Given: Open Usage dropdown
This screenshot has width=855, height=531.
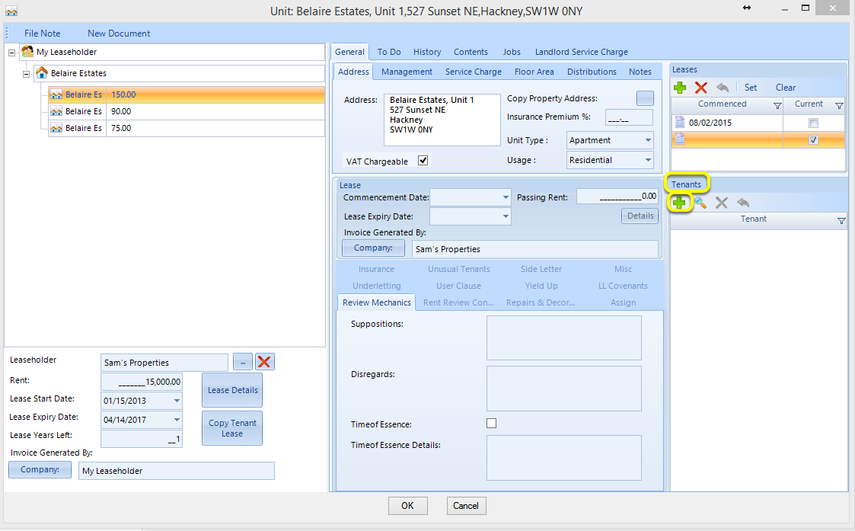Looking at the screenshot, I should 648,160.
